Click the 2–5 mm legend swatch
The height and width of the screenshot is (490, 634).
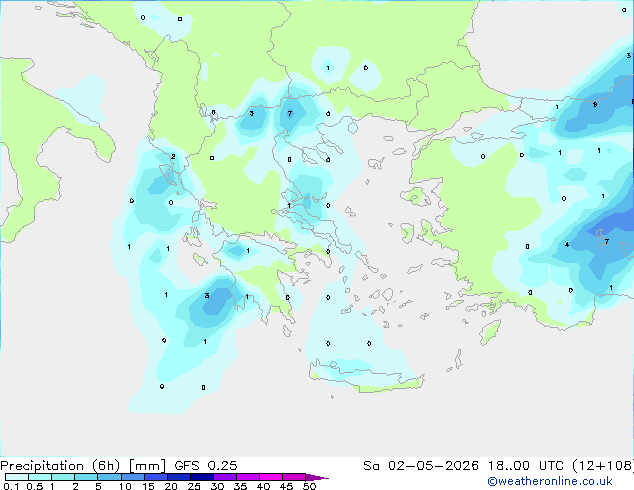pyautogui.click(x=86, y=477)
